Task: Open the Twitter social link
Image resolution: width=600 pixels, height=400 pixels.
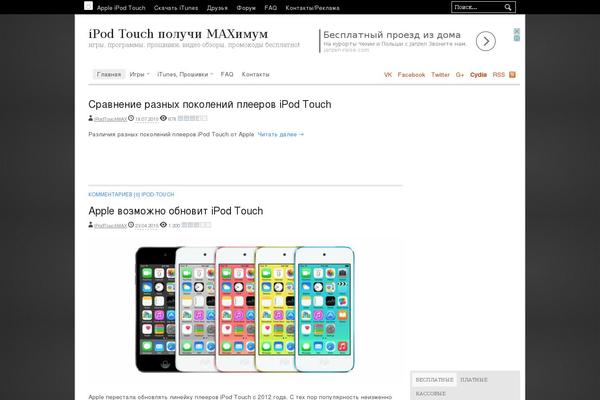Action: coord(440,75)
